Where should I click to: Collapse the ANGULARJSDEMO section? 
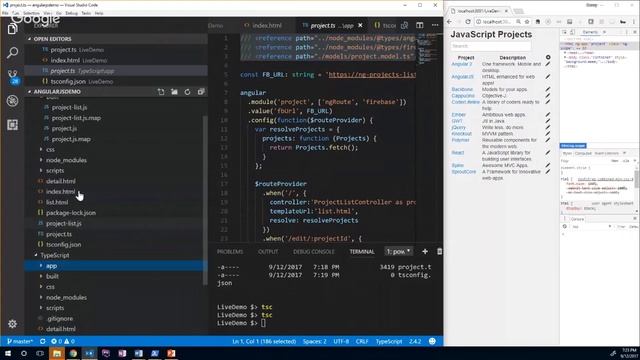[x=57, y=92]
